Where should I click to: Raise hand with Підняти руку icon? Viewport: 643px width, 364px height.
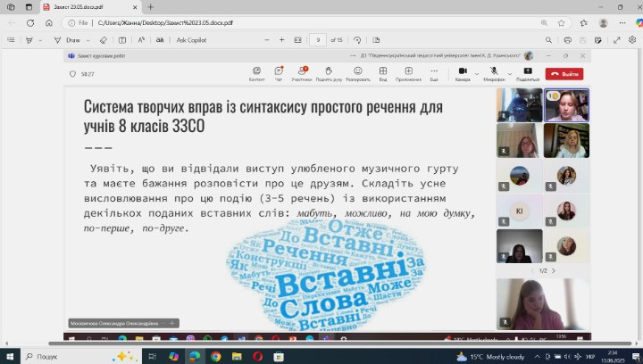tap(330, 72)
